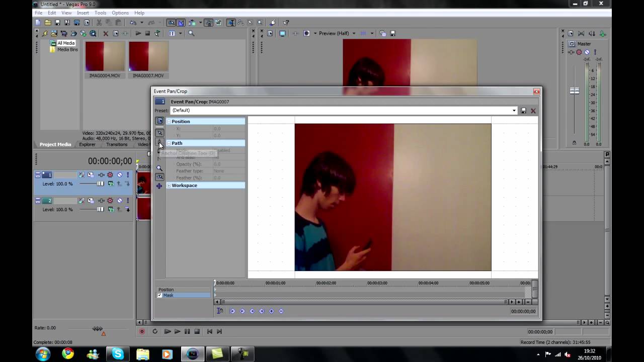Open Google Chrome from the taskbar

pyautogui.click(x=68, y=354)
